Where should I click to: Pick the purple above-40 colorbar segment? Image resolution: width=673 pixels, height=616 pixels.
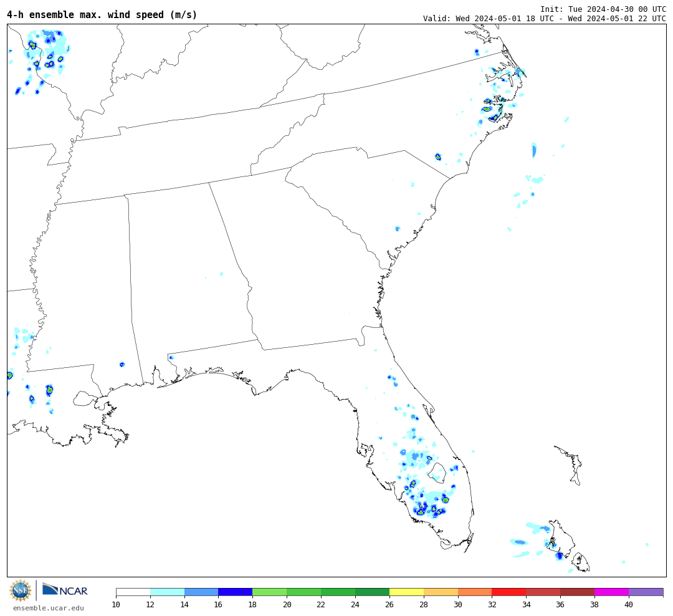pyautogui.click(x=646, y=592)
